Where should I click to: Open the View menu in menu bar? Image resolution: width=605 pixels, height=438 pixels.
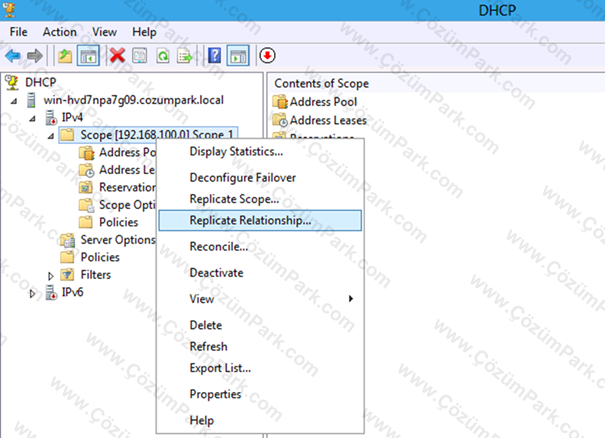coord(104,32)
